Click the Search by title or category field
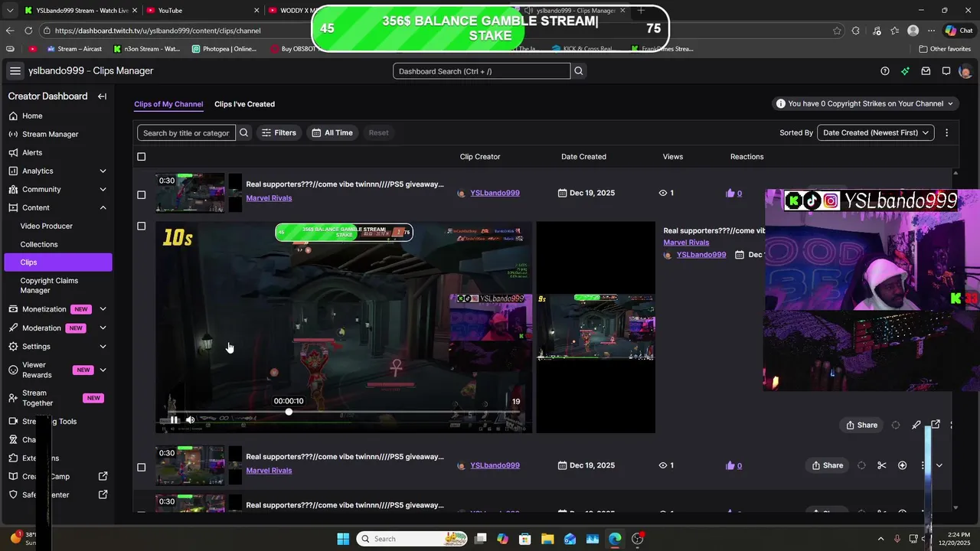980x551 pixels. coord(186,132)
